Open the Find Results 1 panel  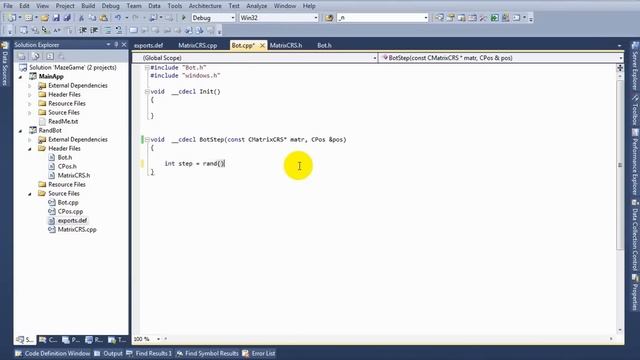click(x=149, y=353)
